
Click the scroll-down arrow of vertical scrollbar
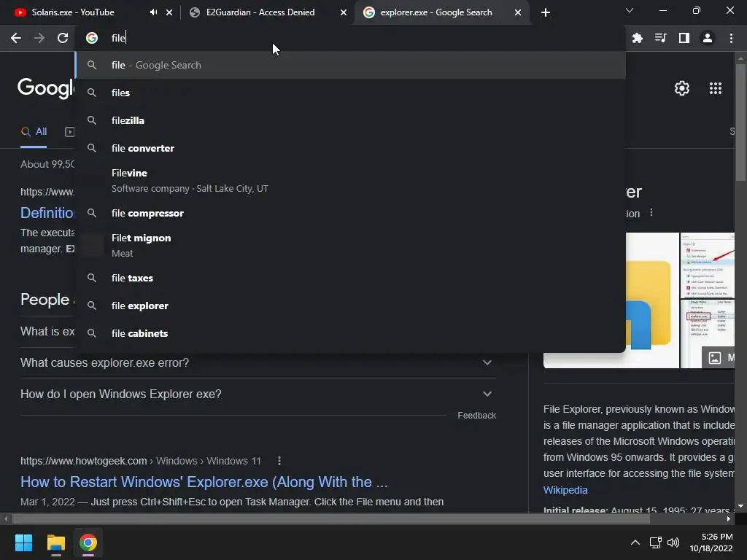point(740,506)
